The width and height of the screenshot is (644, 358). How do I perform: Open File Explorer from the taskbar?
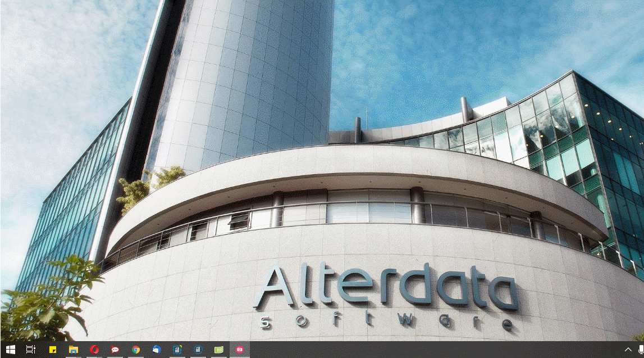click(x=74, y=350)
